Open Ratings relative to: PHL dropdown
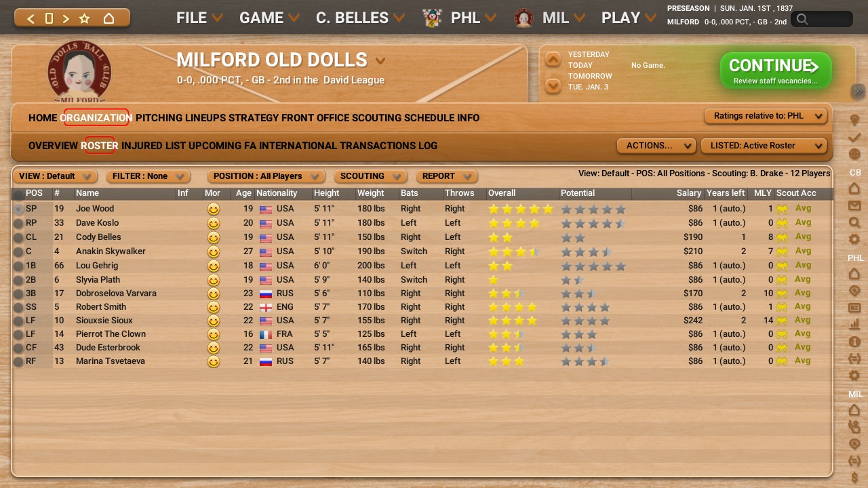The height and width of the screenshot is (488, 868). coord(766,116)
